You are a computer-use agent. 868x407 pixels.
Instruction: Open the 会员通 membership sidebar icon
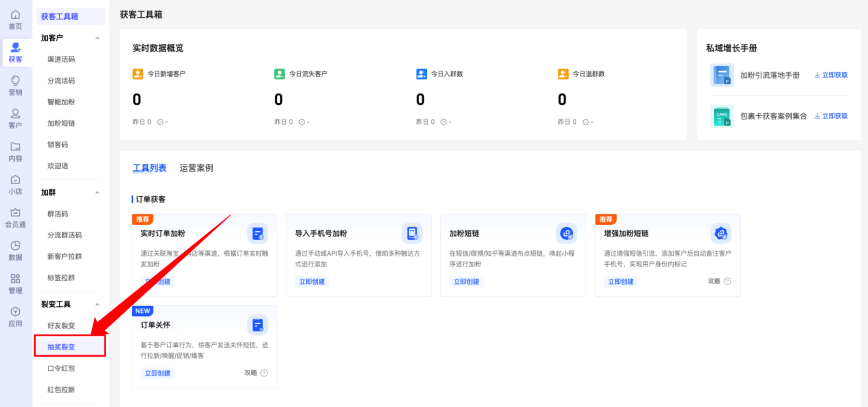tap(15, 213)
